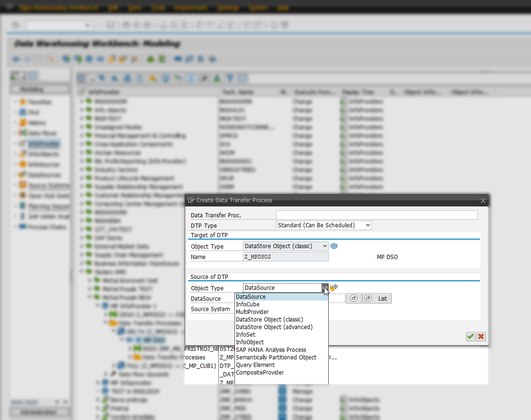The image size is (531, 420).
Task: Open the Goto menu
Action: pos(135,8)
